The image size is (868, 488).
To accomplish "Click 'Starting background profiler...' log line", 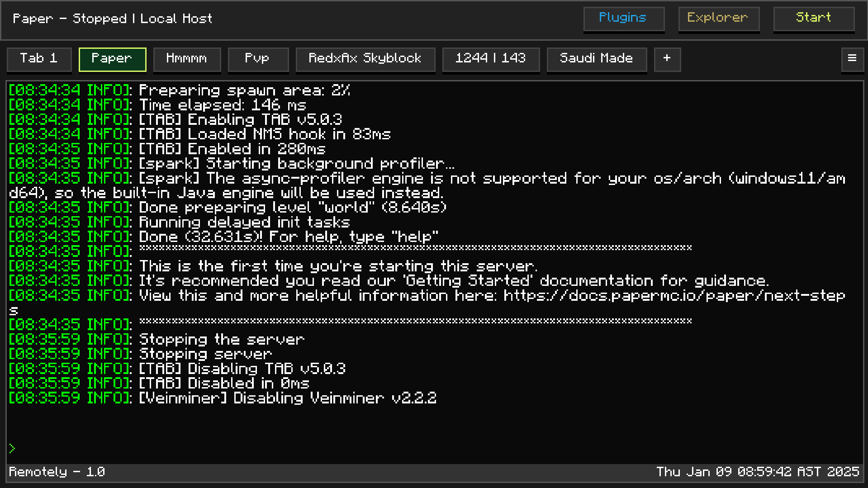I will 232,163.
